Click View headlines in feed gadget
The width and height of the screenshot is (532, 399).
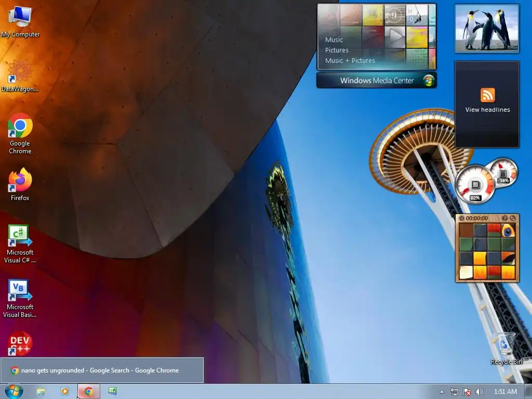coord(487,110)
